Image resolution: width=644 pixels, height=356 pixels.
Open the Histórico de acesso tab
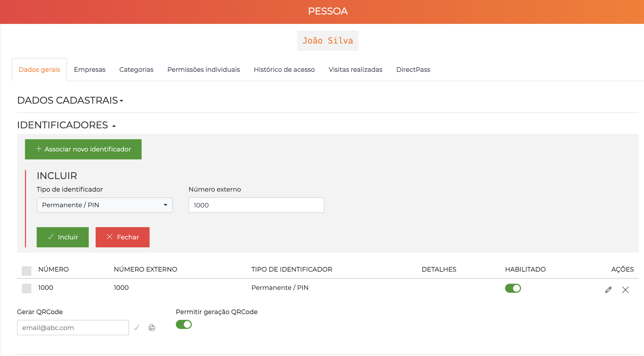284,69
